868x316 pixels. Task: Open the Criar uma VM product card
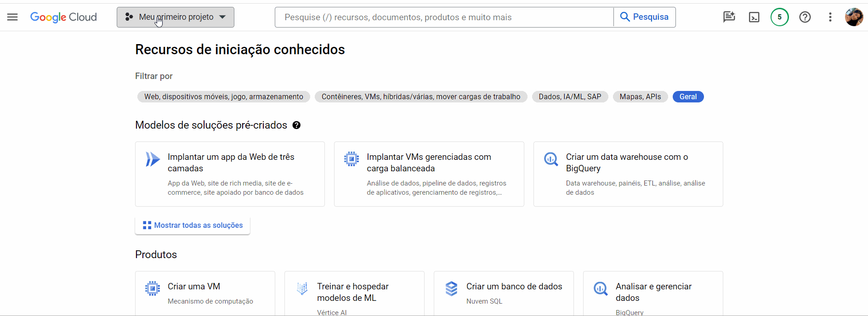205,293
